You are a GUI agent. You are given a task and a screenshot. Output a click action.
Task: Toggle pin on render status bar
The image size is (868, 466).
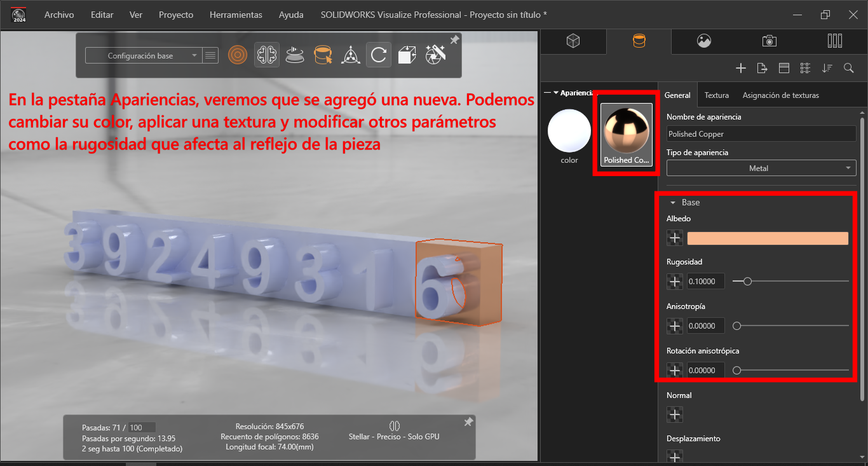click(x=468, y=422)
